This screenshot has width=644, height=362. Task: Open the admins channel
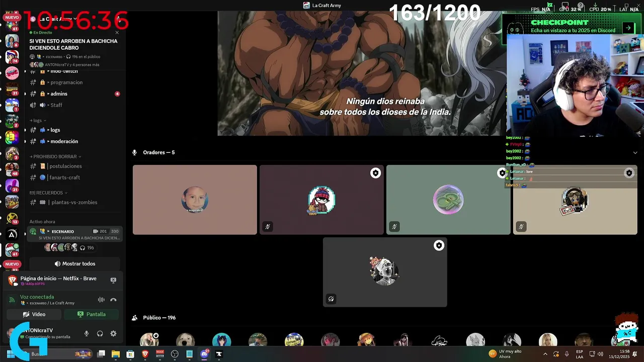tap(74, 94)
